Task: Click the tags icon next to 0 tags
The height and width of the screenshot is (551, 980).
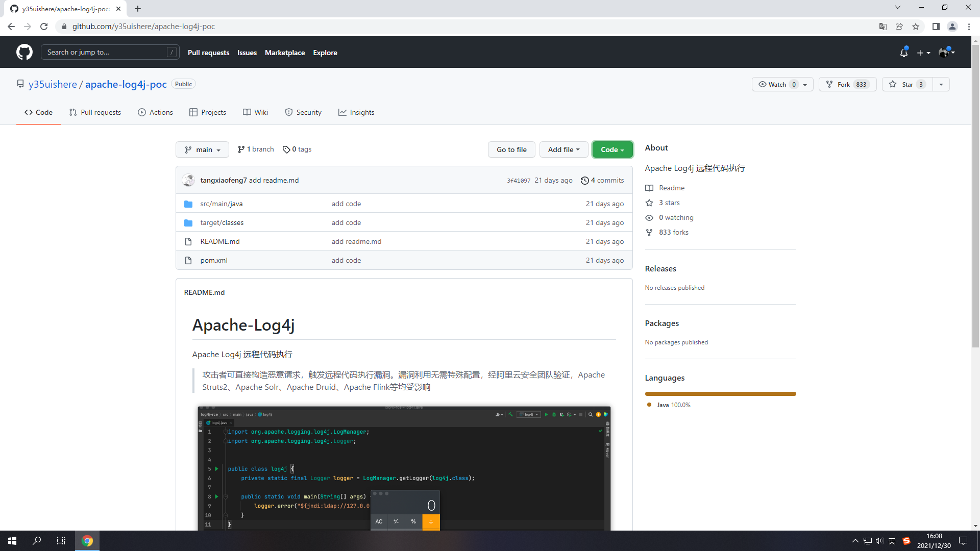Action: click(286, 149)
